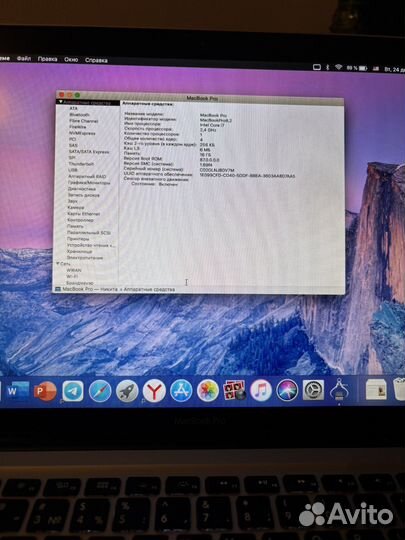Select SATA/SATA Express in the sidebar
The image size is (405, 540).
tap(89, 152)
